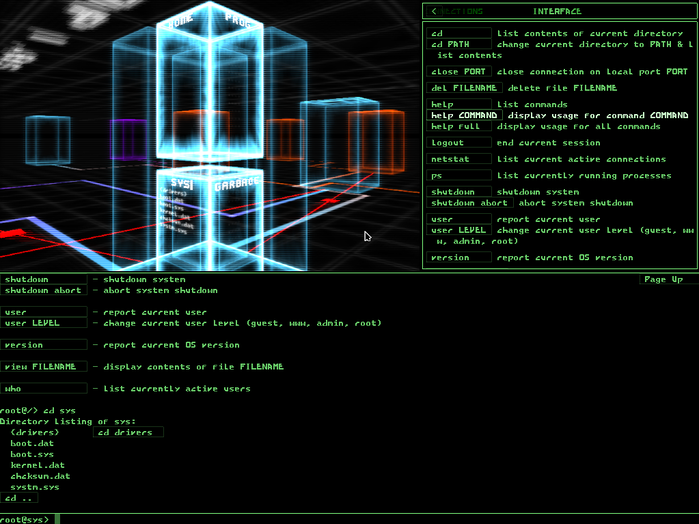This screenshot has width=699, height=524.
Task: Select boot.sys in the sys directory listing
Action: point(32,454)
